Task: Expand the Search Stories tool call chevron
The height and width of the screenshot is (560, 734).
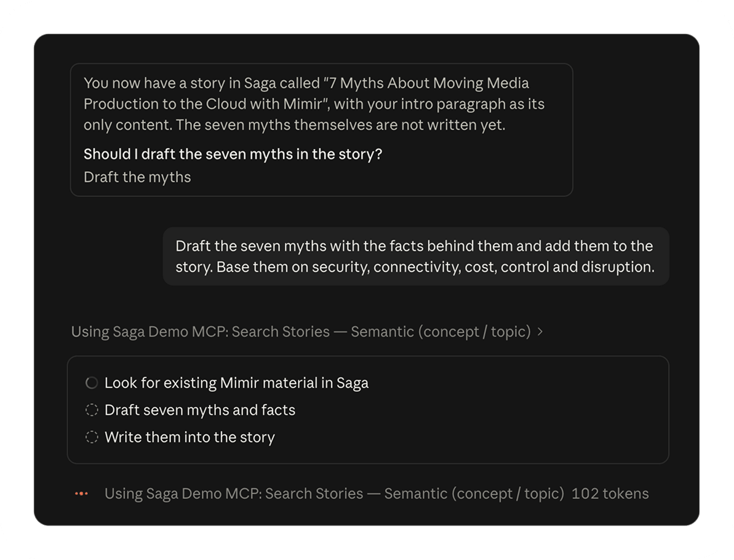Action: 540,332
